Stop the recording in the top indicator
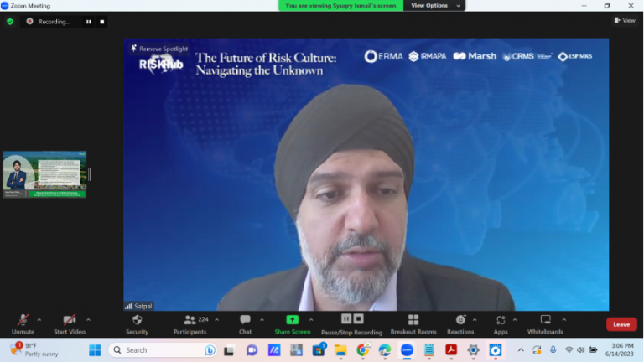The height and width of the screenshot is (362, 644). [102, 22]
